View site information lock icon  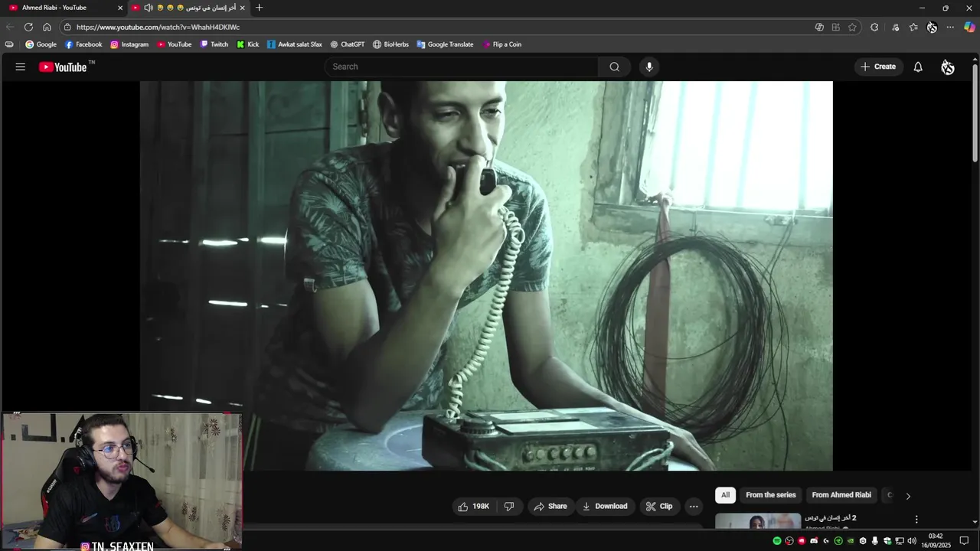coord(67,27)
